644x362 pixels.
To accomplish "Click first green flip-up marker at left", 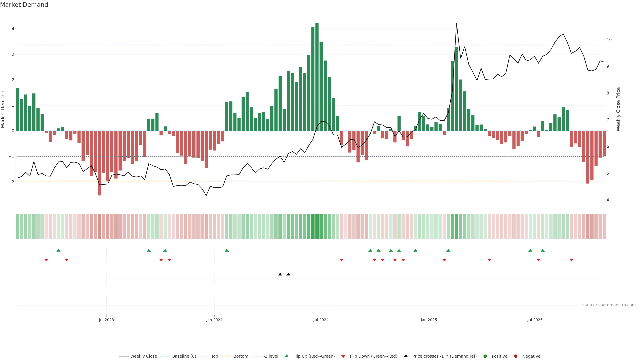I will click(x=59, y=250).
